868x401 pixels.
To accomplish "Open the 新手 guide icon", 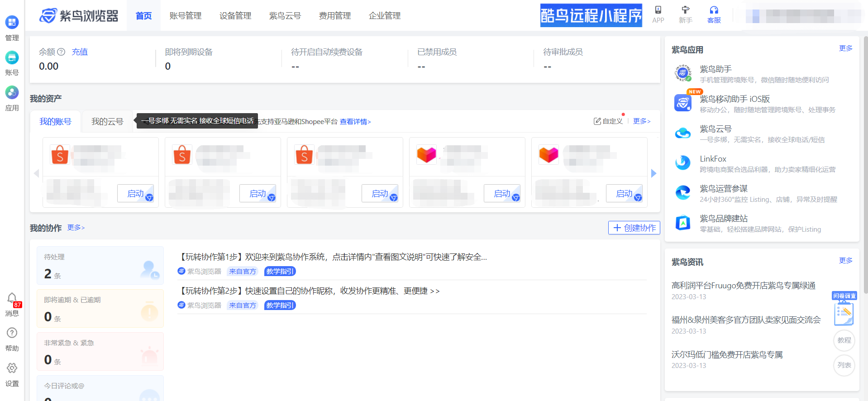I will click(686, 14).
